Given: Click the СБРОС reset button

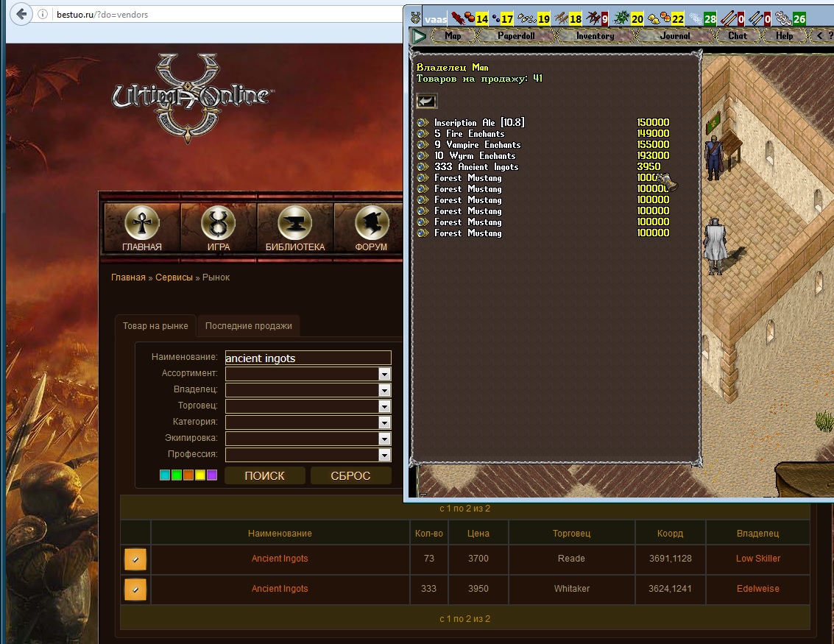Looking at the screenshot, I should click(350, 476).
